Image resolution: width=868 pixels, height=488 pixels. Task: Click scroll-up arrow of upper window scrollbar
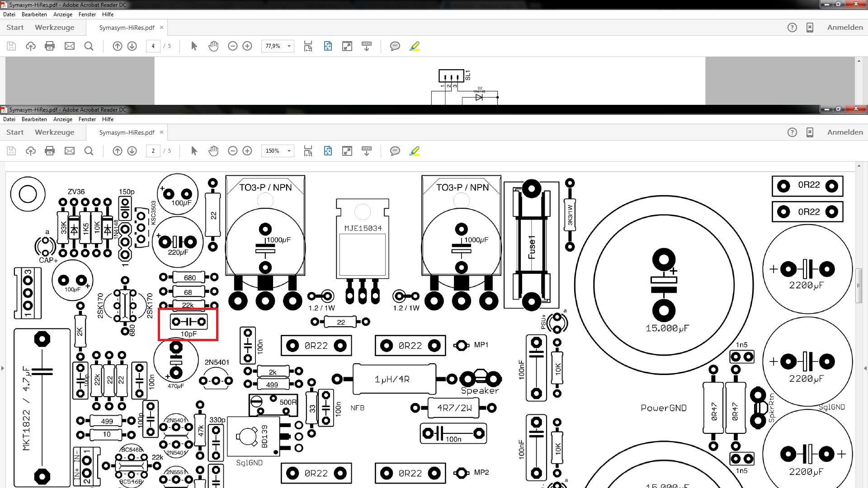(x=859, y=61)
